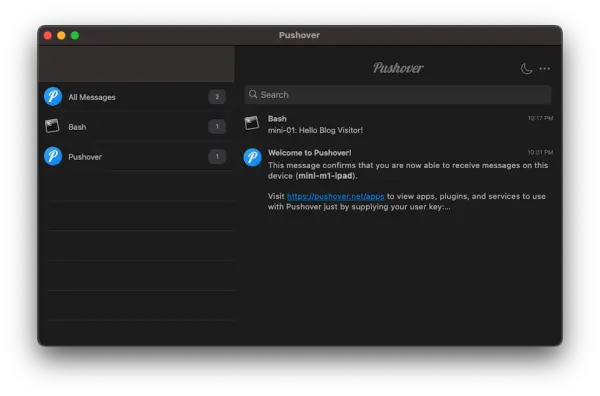Open the three-dot more options menu
This screenshot has width=600, height=396.
[545, 69]
